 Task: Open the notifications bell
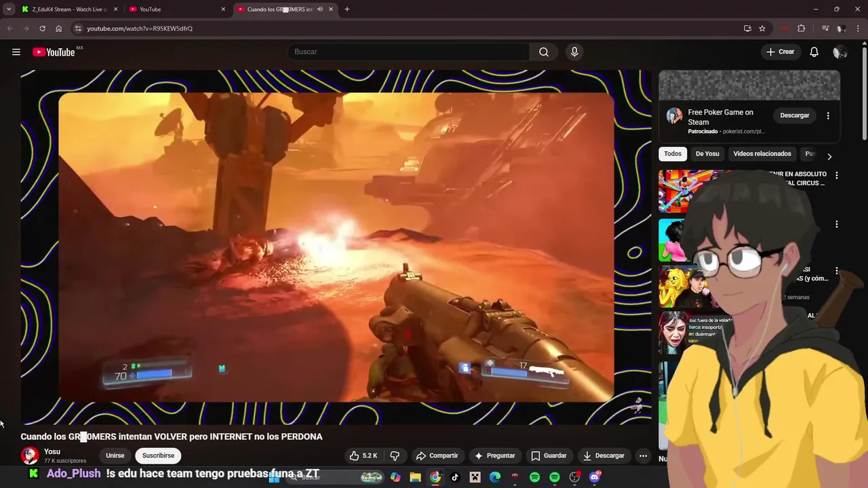click(x=814, y=52)
